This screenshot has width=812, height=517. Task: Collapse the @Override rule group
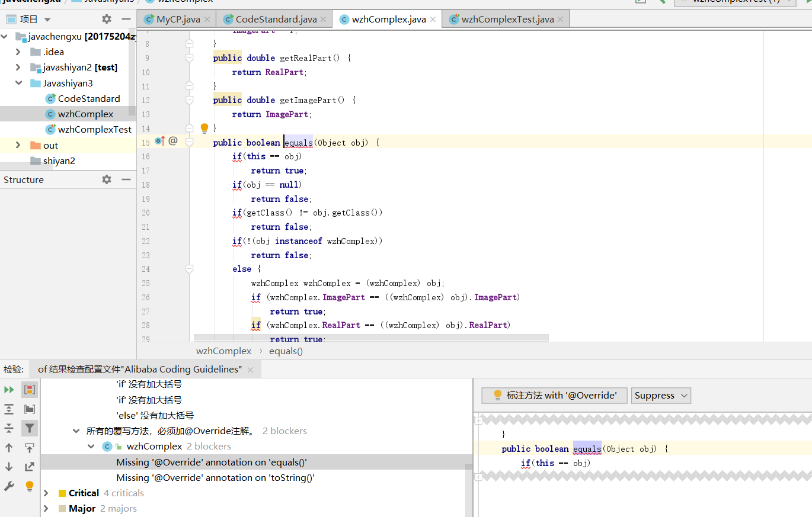76,431
